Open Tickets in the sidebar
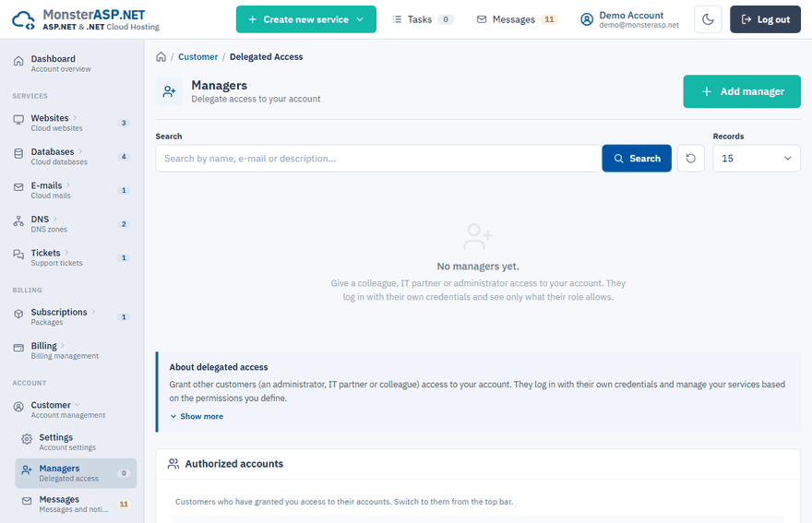 [x=72, y=257]
